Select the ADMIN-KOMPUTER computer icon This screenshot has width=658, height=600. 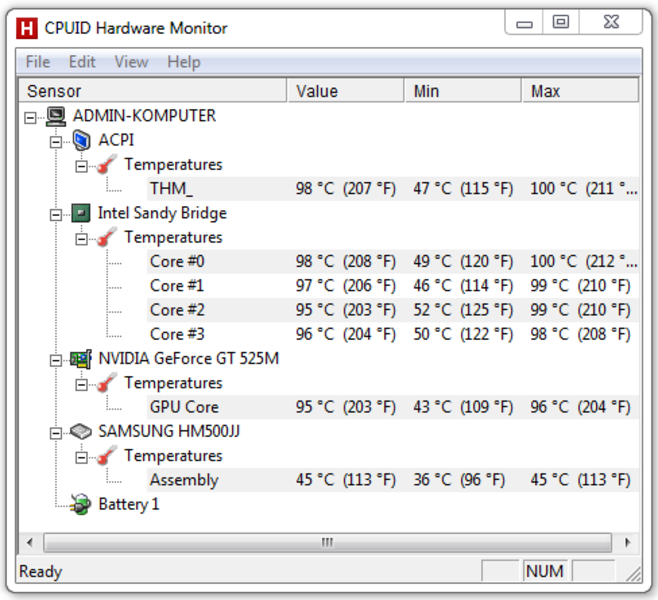pyautogui.click(x=56, y=116)
